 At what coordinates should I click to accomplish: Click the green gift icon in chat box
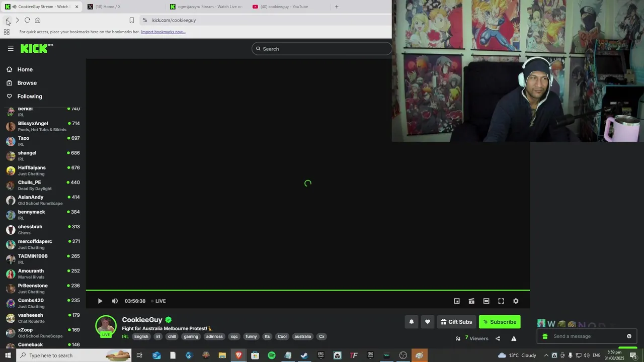point(545,336)
